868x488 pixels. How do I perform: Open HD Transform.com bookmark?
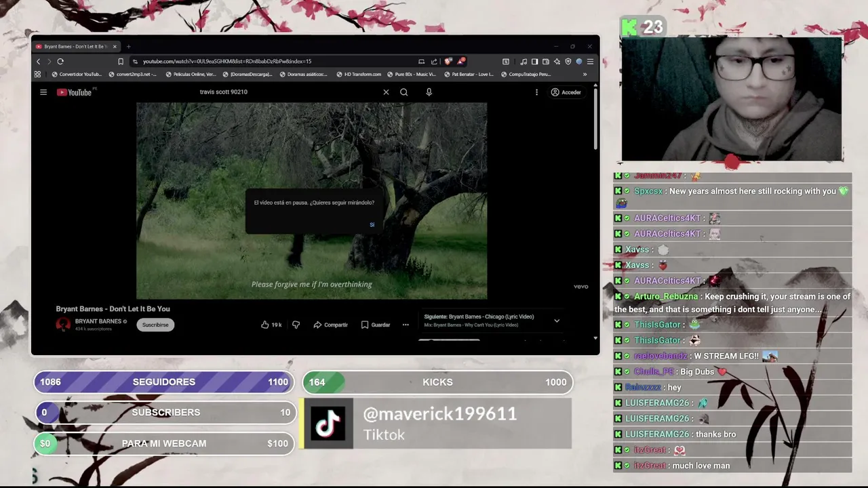pyautogui.click(x=359, y=74)
